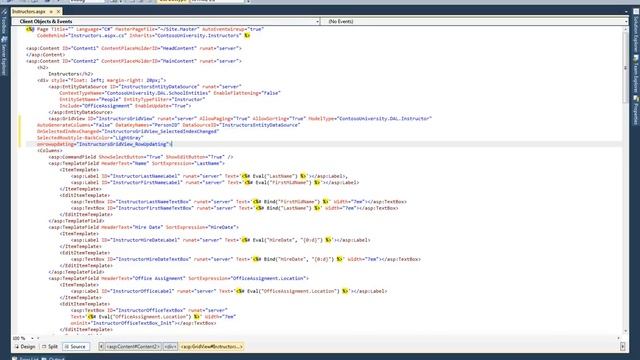
Task: Pin the Instructors.aspx tab
Action: point(51,12)
